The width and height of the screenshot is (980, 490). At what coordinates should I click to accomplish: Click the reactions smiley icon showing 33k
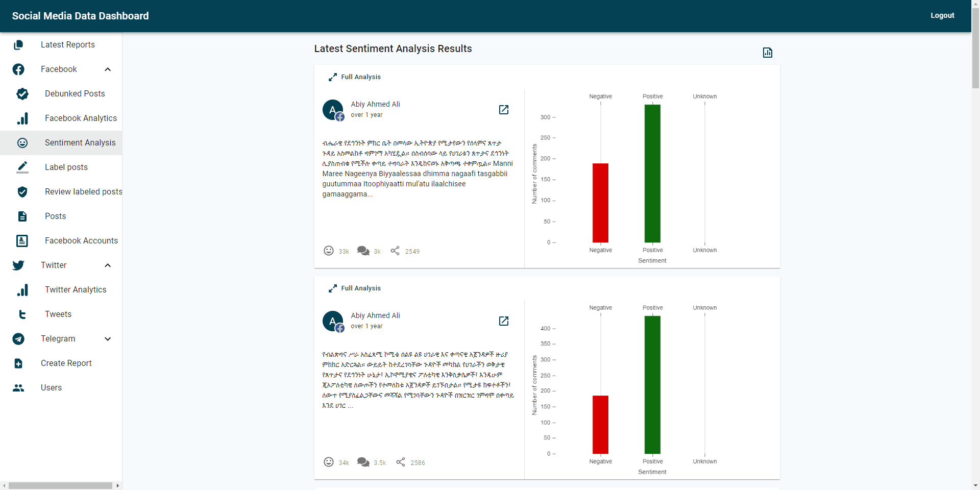[329, 251]
